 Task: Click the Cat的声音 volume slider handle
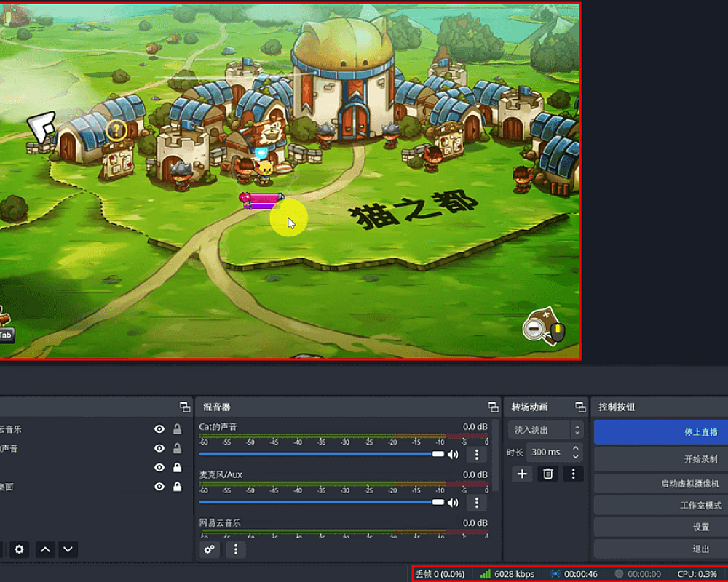point(438,454)
